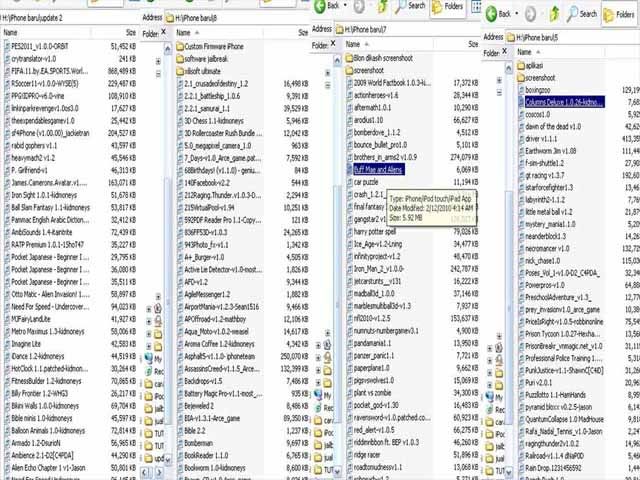Image resolution: width=640 pixels, height=480 pixels.
Task: Sort by Size column in update 2 window
Action: pos(116,33)
